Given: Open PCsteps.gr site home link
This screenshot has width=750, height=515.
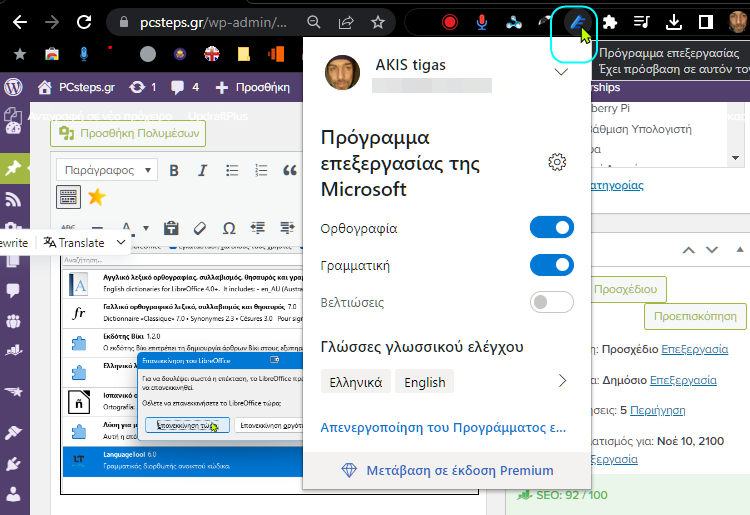Looking at the screenshot, I should click(77, 87).
